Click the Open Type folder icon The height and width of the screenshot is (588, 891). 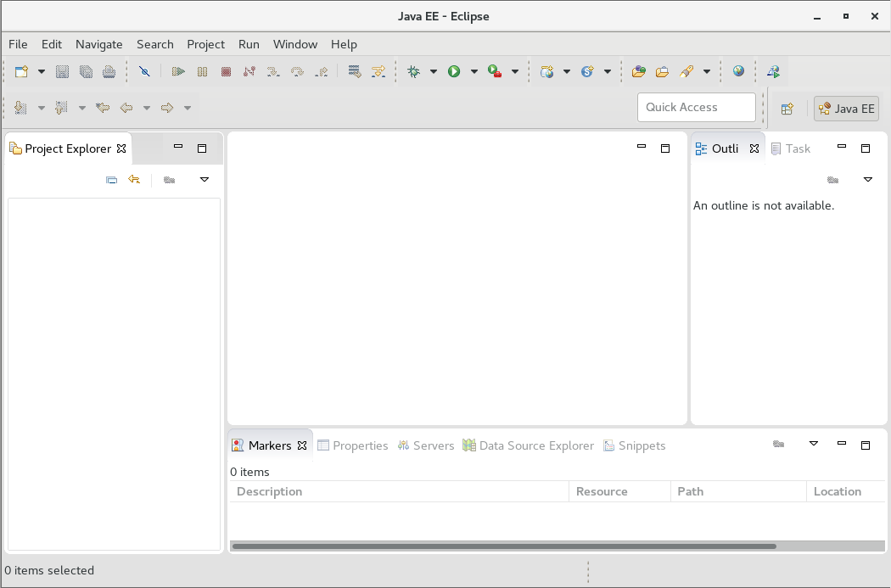pyautogui.click(x=639, y=71)
